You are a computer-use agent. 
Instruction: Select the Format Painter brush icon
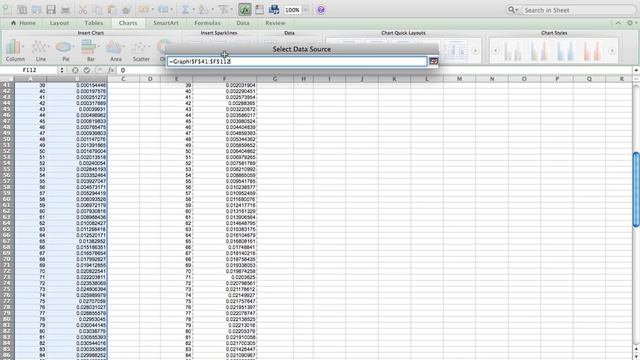(x=126, y=9)
